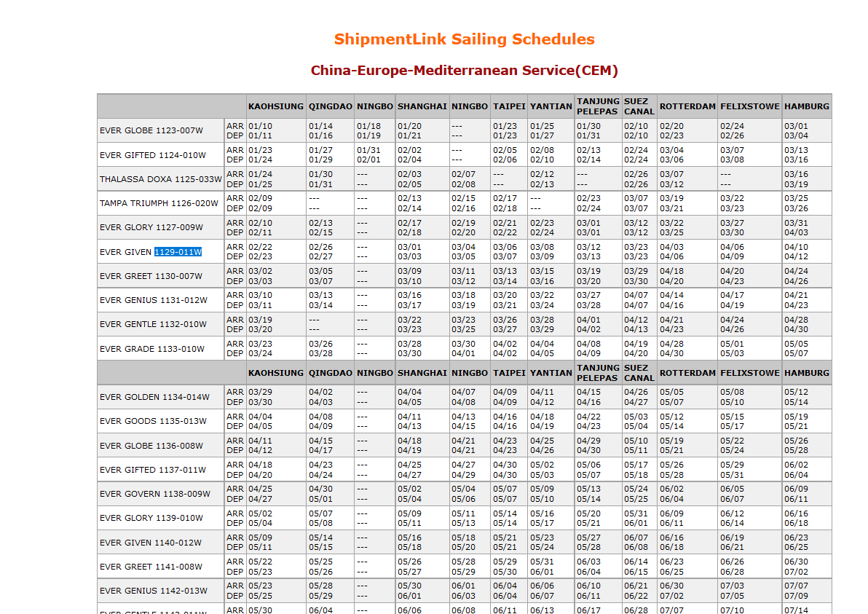Click EVER GOVERN 1138-009W Rotterdam arrival 06/02
Image resolution: width=868 pixels, height=614 pixels.
pos(671,489)
